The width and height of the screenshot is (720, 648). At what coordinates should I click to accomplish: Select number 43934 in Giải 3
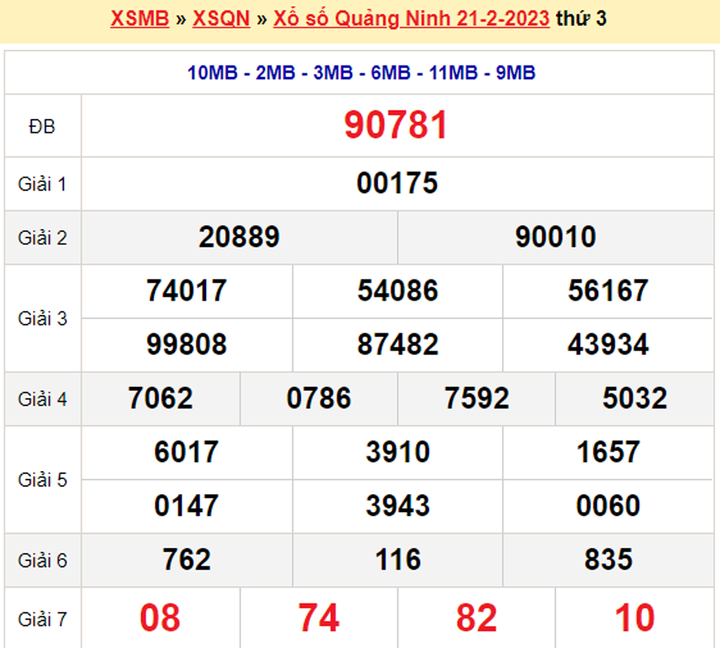pyautogui.click(x=608, y=344)
